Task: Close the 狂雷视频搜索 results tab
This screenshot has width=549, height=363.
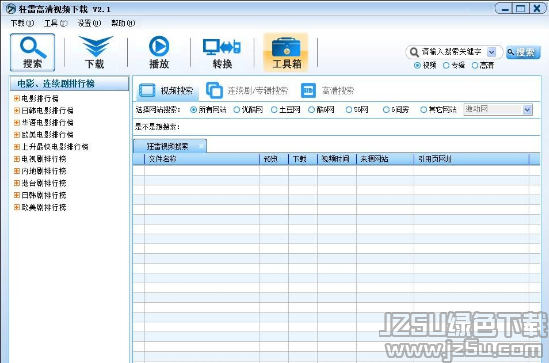Action: (x=201, y=146)
